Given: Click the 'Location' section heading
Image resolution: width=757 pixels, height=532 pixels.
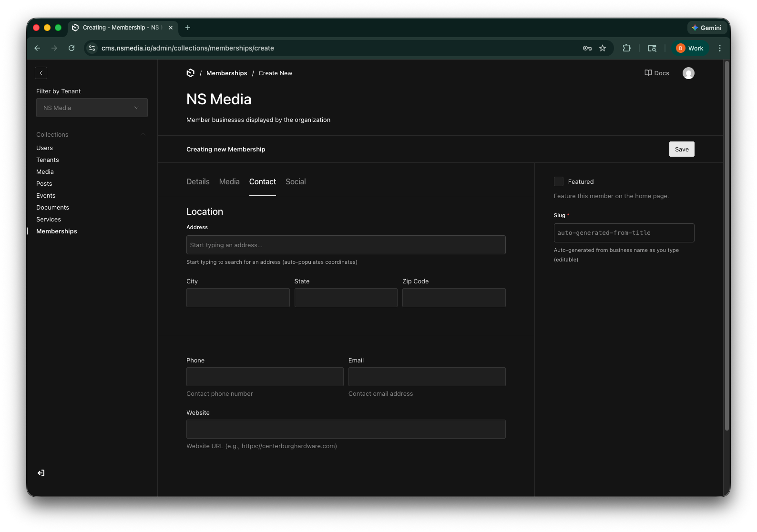Looking at the screenshot, I should coord(205,211).
